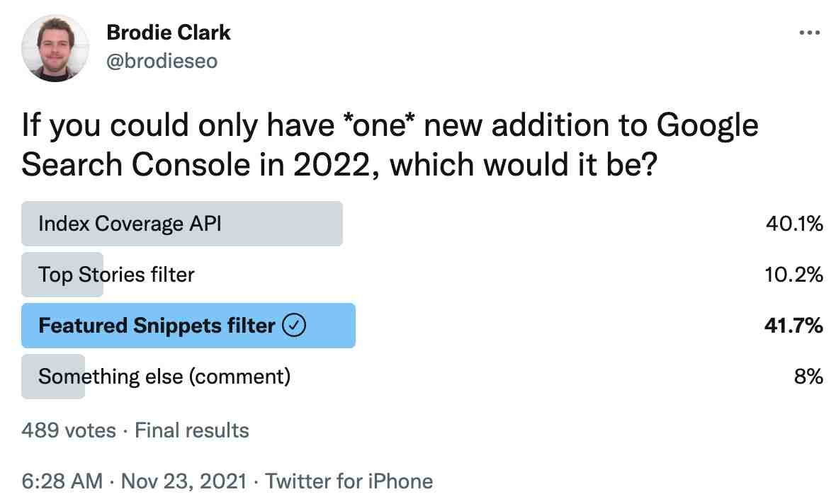This screenshot has width=836, height=504.
Task: Click the Brodie Clark display name
Action: tap(169, 33)
